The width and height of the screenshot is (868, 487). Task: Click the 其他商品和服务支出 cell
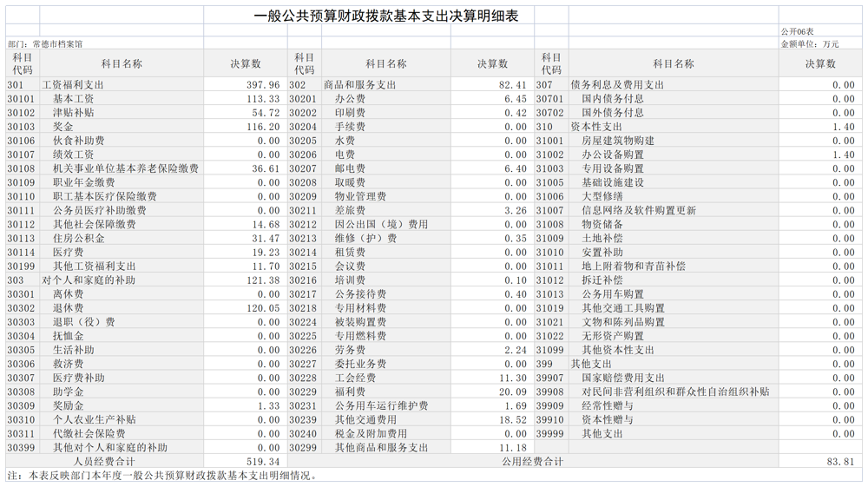click(x=381, y=448)
